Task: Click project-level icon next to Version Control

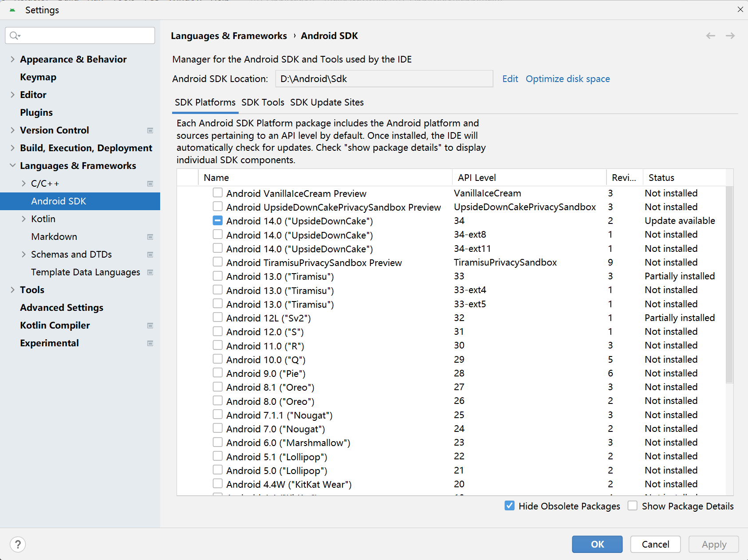Action: click(x=150, y=130)
